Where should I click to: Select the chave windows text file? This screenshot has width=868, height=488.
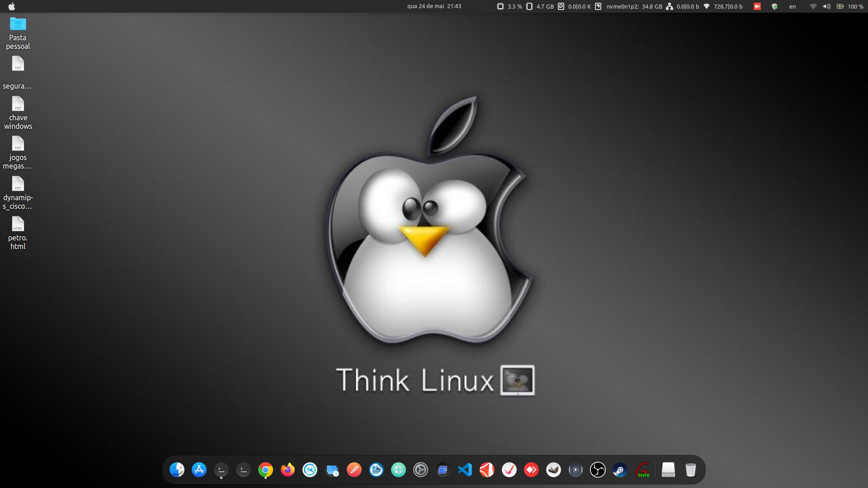click(18, 113)
